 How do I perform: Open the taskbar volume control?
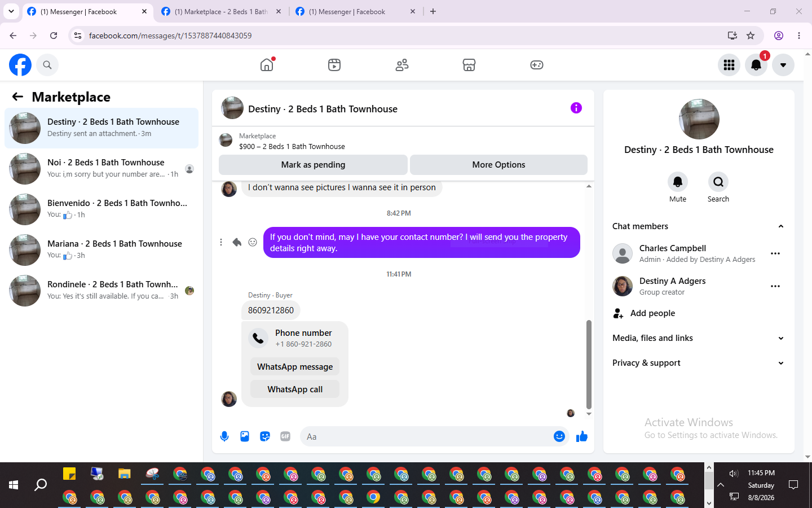pyautogui.click(x=733, y=473)
